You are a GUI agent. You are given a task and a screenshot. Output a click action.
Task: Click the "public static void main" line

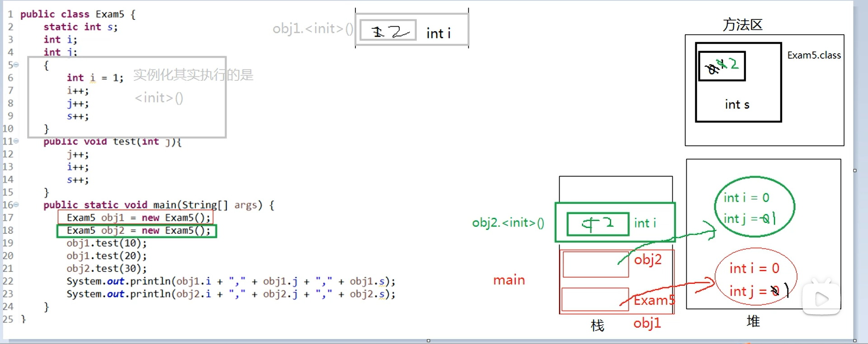(159, 205)
